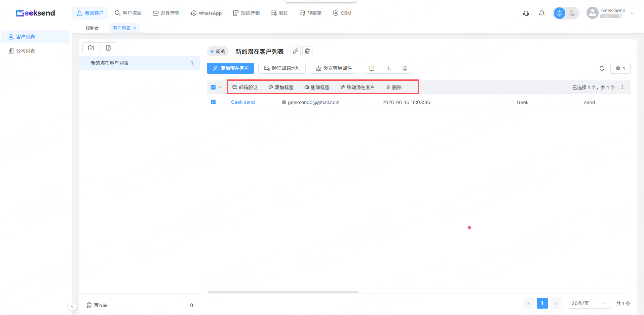Click the download export icon
The height and width of the screenshot is (315, 644).
point(388,68)
